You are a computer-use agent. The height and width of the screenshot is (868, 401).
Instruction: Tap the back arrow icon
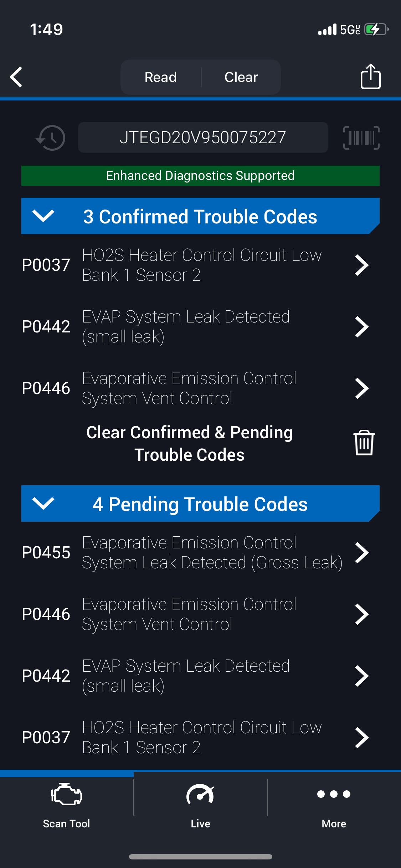pyautogui.click(x=16, y=77)
